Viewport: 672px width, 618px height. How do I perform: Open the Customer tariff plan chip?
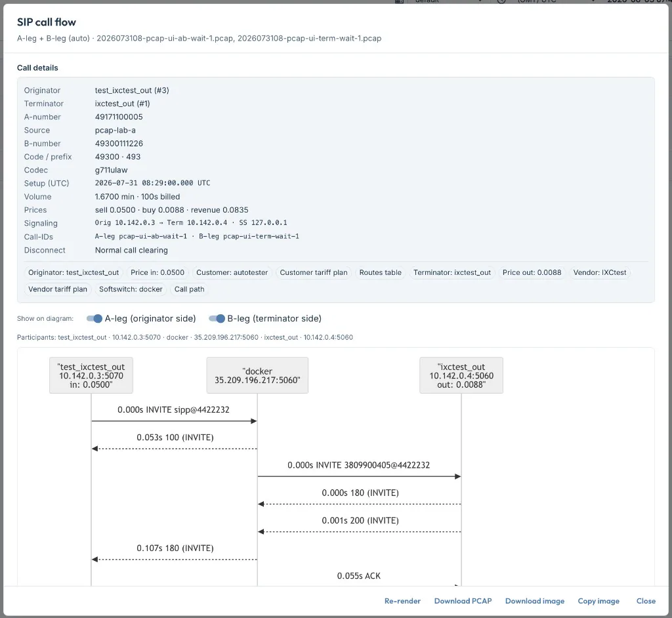pyautogui.click(x=314, y=272)
